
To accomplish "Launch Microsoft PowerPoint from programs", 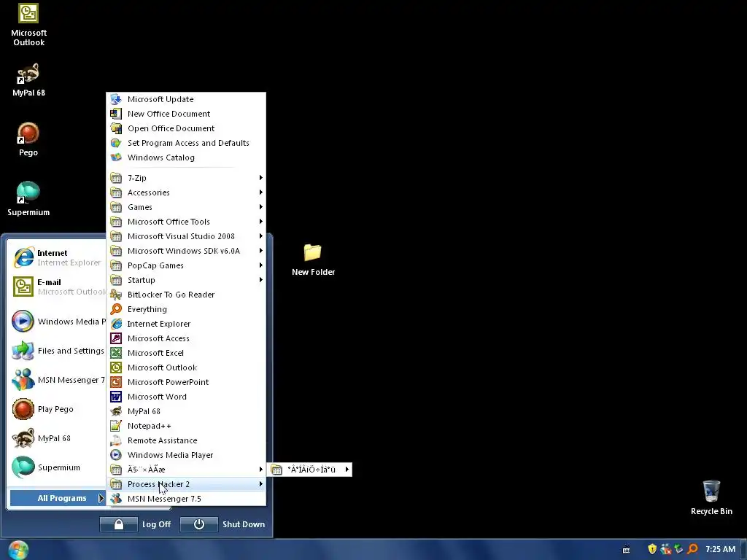I will click(x=186, y=382).
